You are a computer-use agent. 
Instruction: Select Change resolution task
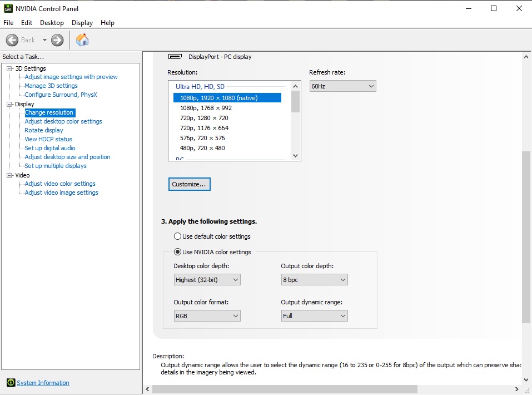click(x=50, y=112)
